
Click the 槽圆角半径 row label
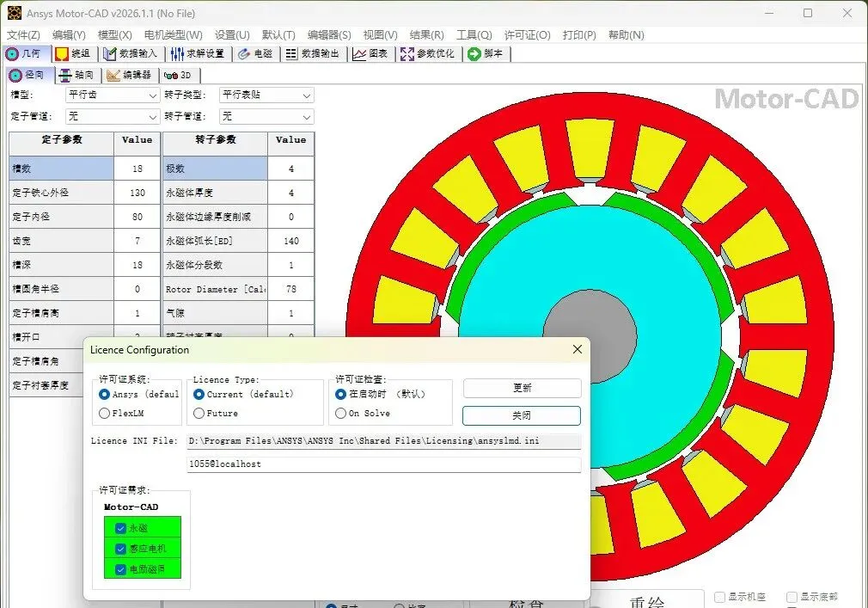pos(61,289)
